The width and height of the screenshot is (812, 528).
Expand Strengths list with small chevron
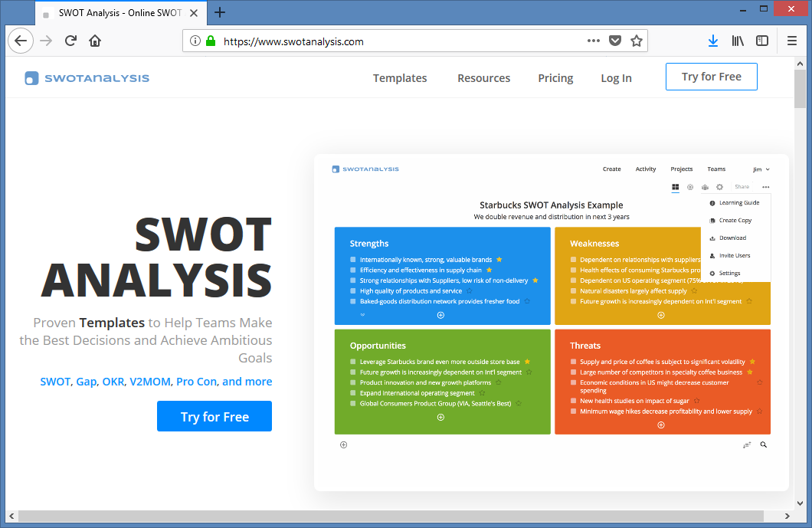362,314
